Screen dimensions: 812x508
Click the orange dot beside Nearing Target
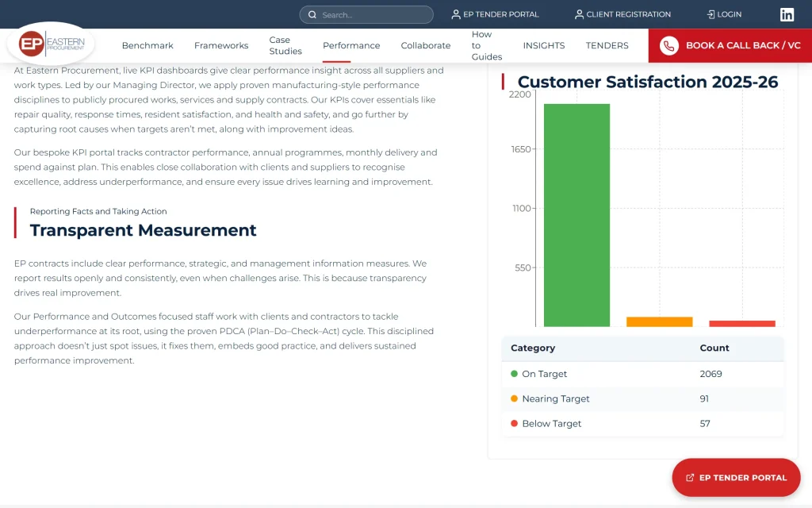pos(514,398)
